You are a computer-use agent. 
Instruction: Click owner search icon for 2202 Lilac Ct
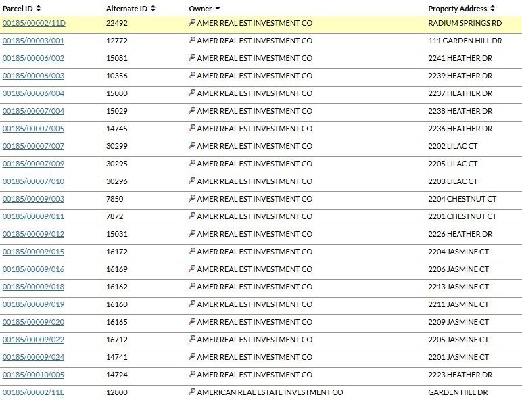click(x=192, y=145)
